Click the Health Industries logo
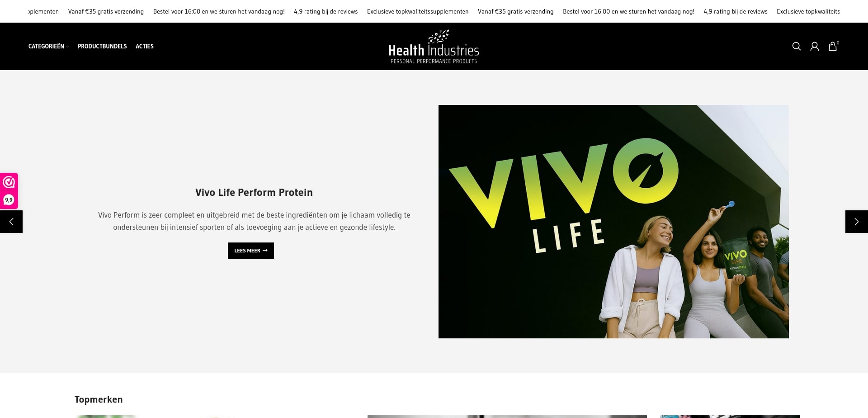 click(x=434, y=47)
